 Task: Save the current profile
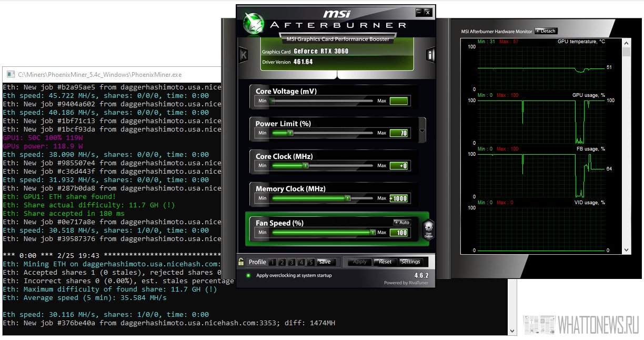pyautogui.click(x=325, y=262)
